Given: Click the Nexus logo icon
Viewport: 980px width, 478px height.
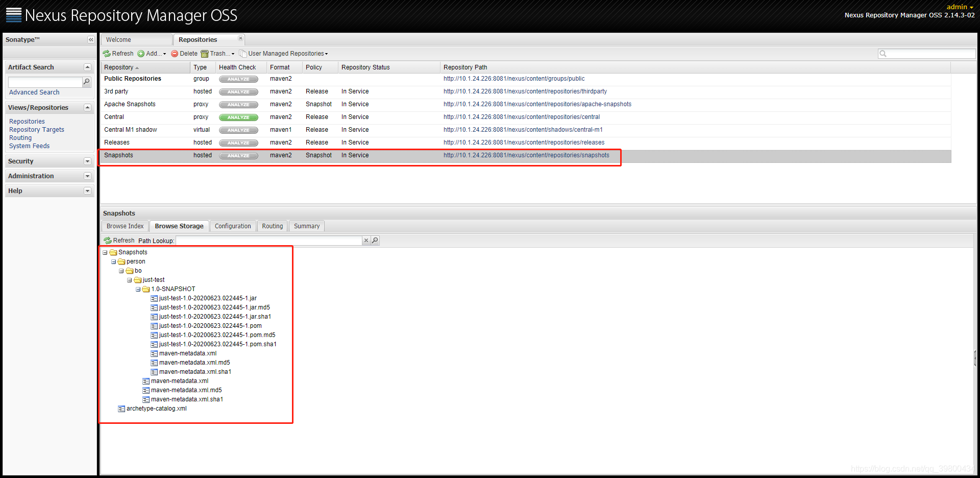Looking at the screenshot, I should 14,15.
